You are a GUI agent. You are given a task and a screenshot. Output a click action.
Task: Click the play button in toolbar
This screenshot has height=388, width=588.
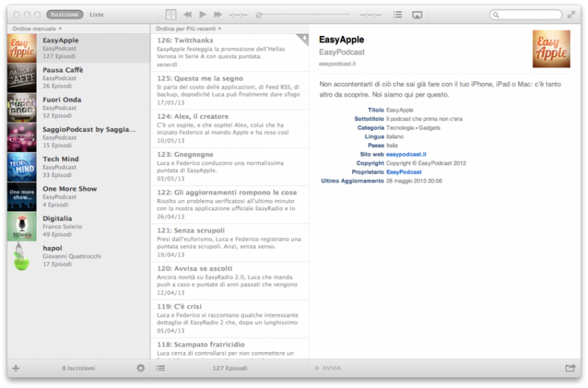(203, 15)
